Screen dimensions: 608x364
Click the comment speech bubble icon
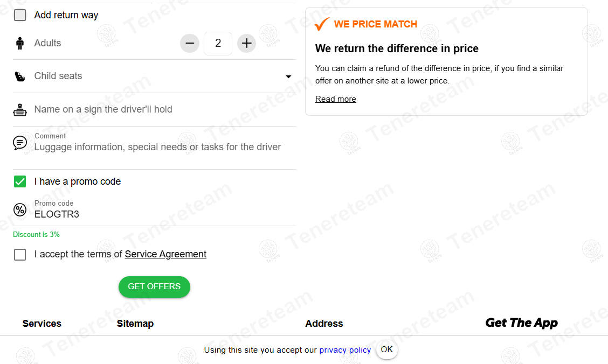coord(20,143)
